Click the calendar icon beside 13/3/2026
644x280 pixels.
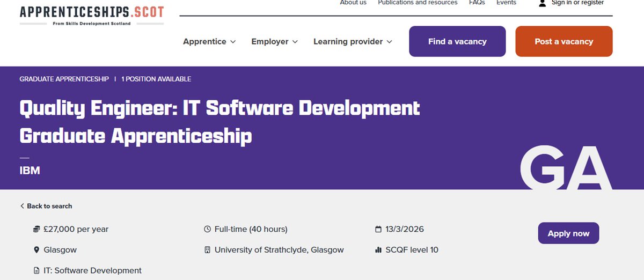pyautogui.click(x=378, y=229)
